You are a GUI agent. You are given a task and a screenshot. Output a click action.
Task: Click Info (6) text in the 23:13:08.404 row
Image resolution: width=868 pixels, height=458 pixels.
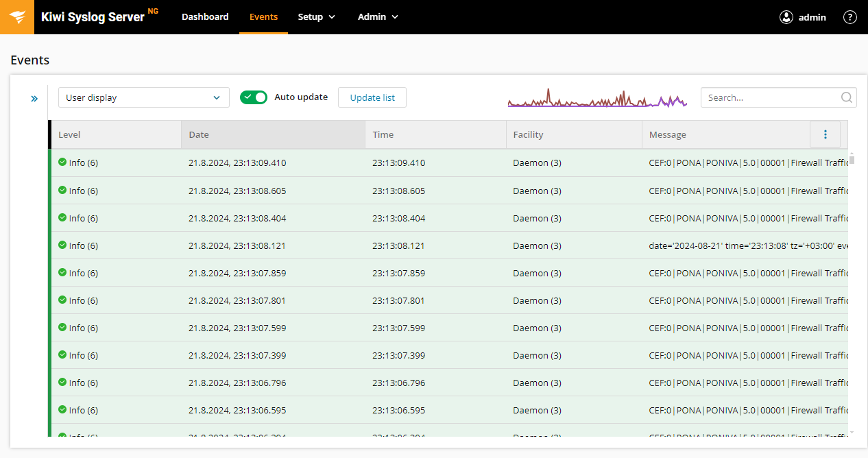point(84,218)
